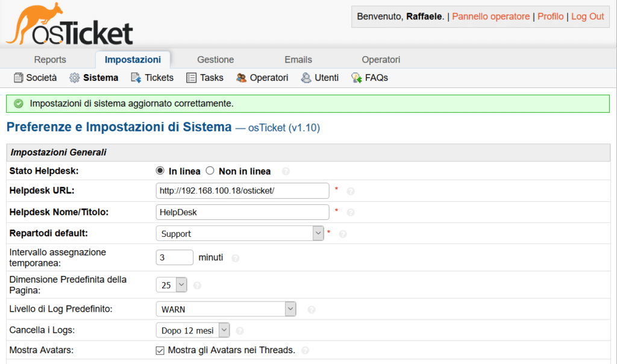Select the 'Non in linea' option

[210, 171]
